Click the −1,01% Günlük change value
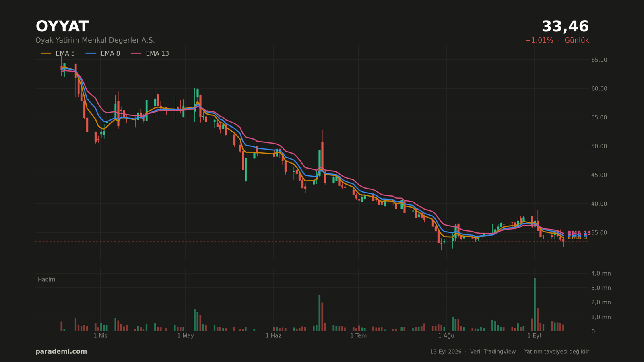This screenshot has width=644, height=362. pyautogui.click(x=557, y=41)
